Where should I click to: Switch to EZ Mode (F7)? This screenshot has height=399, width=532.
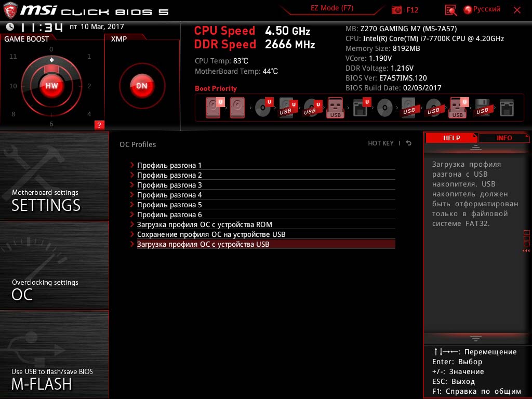332,8
